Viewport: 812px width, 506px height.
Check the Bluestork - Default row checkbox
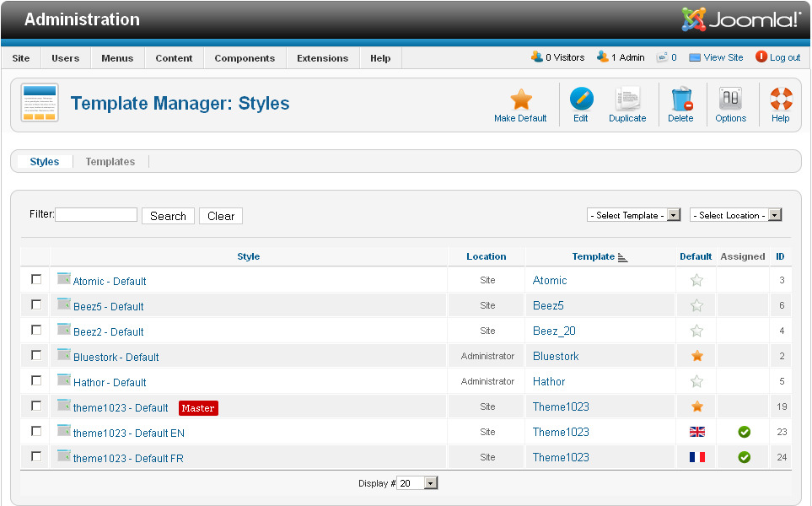[x=36, y=355]
